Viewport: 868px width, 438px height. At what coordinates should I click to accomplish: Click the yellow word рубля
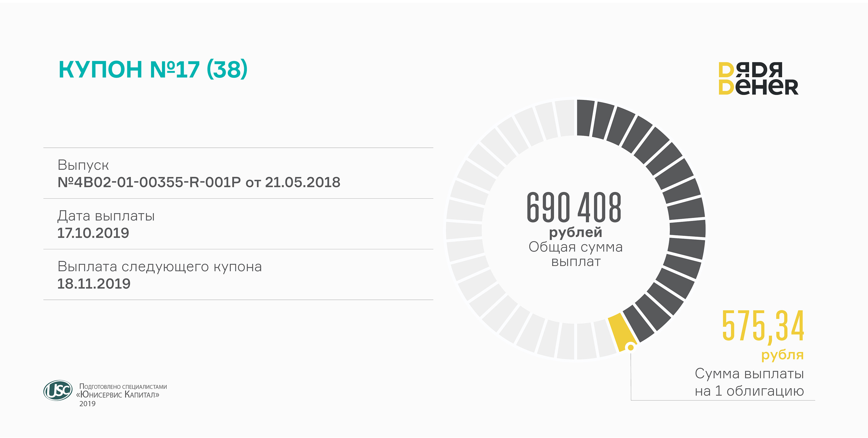782,355
